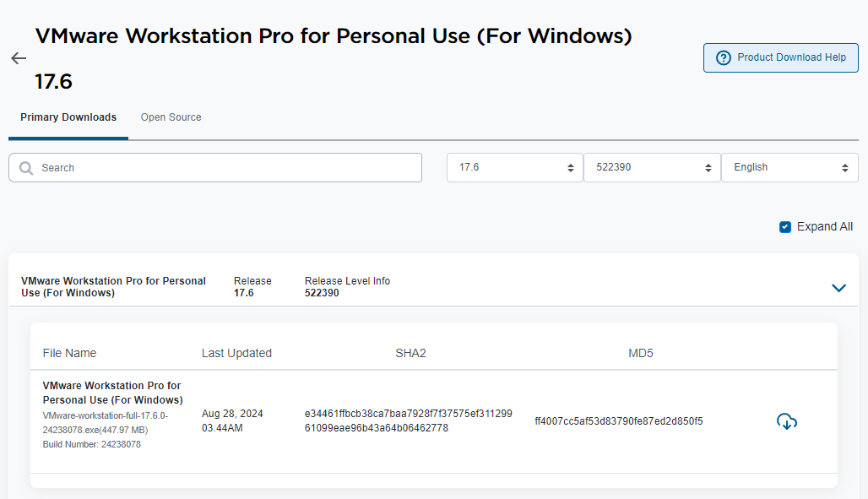Click the back arrow icon
The height and width of the screenshot is (499, 868).
point(19,58)
